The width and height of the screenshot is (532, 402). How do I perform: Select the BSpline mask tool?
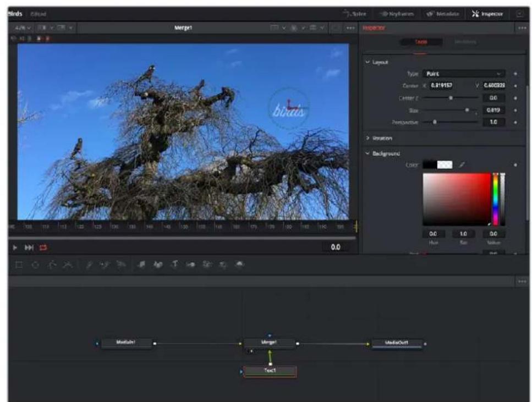tap(68, 265)
